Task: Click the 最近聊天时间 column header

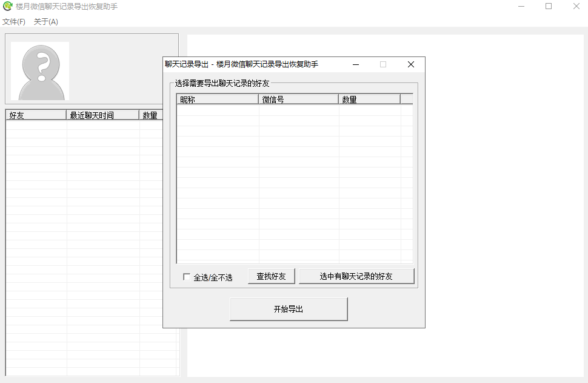Action: pos(102,115)
